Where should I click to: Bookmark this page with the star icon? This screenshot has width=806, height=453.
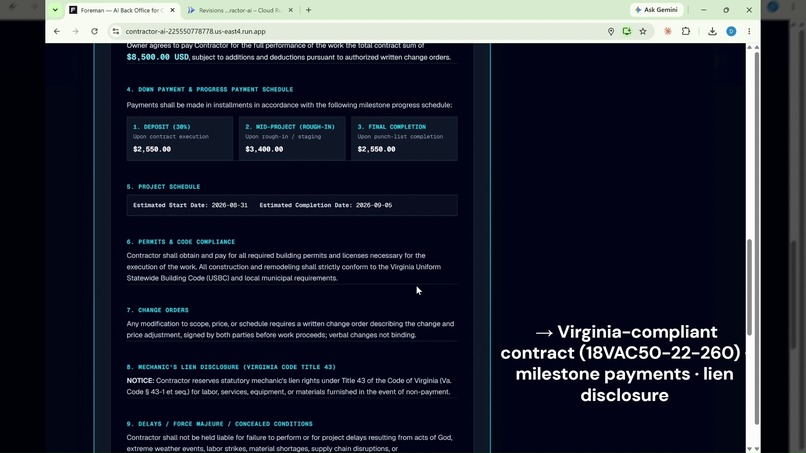pos(643,31)
